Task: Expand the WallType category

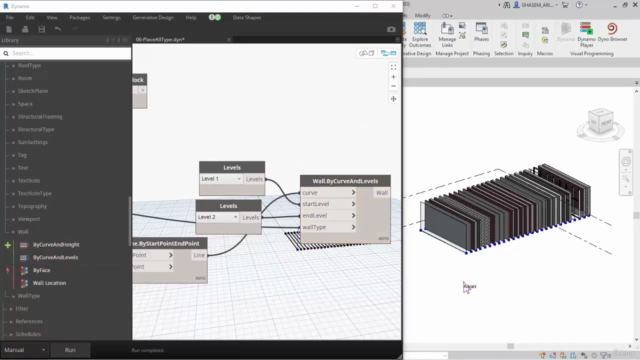Action: (13, 296)
